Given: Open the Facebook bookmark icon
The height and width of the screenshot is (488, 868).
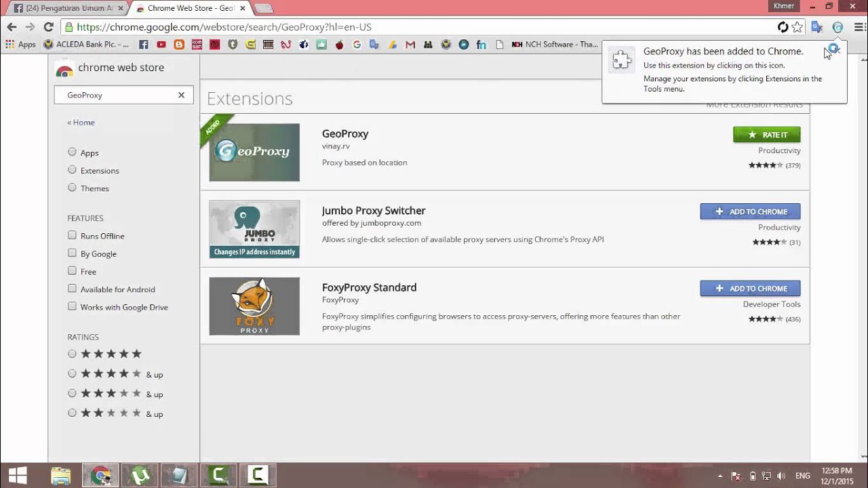Looking at the screenshot, I should tap(143, 45).
